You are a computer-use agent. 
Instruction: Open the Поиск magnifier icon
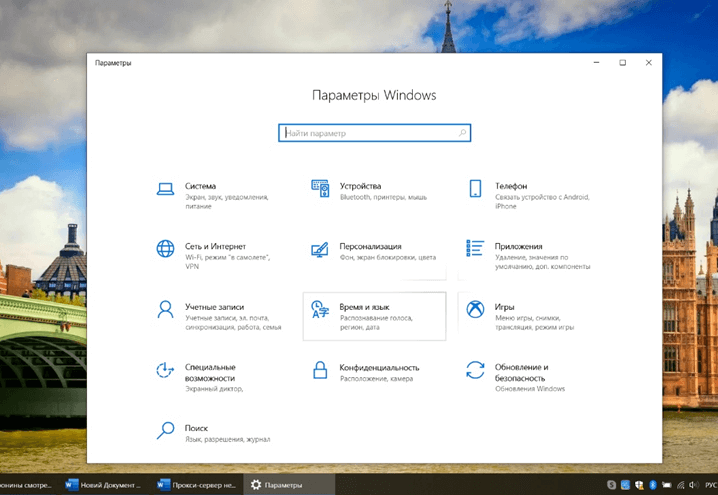[165, 430]
